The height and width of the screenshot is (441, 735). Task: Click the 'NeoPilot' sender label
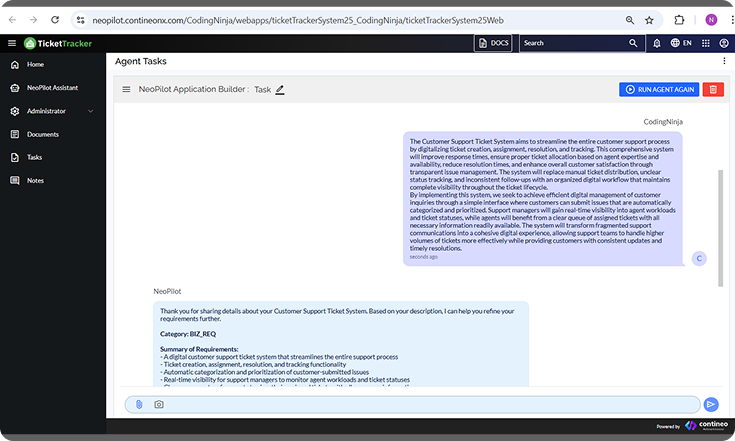167,292
